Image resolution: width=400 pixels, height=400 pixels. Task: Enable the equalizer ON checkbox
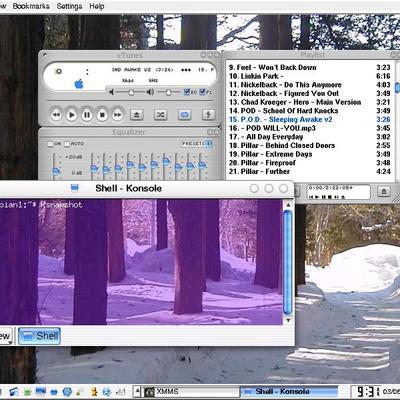[x=50, y=144]
